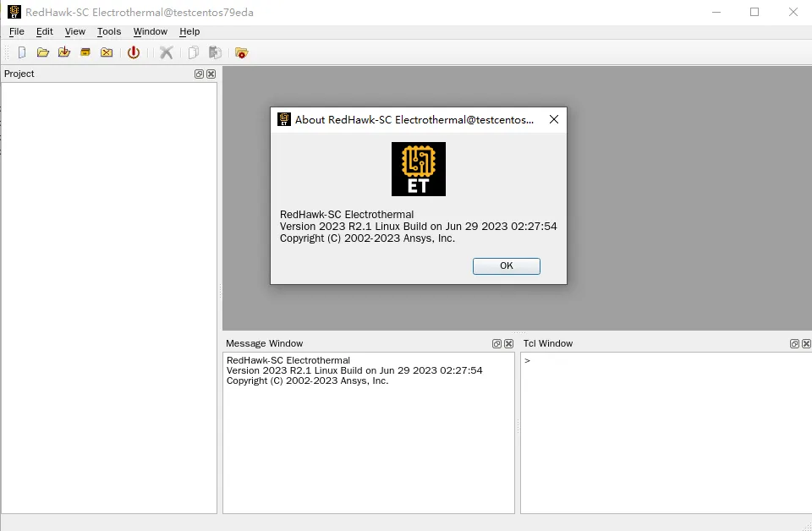
Task: Click the close project folder X icon
Action: [107, 52]
